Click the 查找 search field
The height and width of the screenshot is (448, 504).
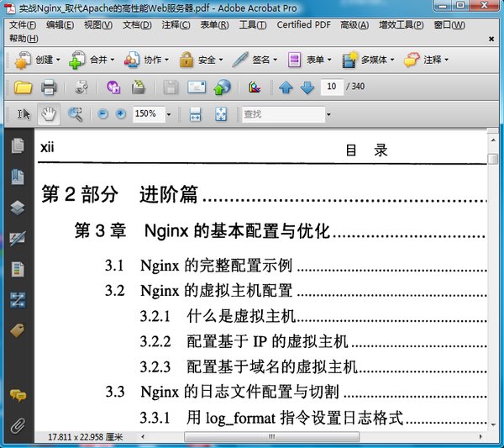click(x=283, y=114)
